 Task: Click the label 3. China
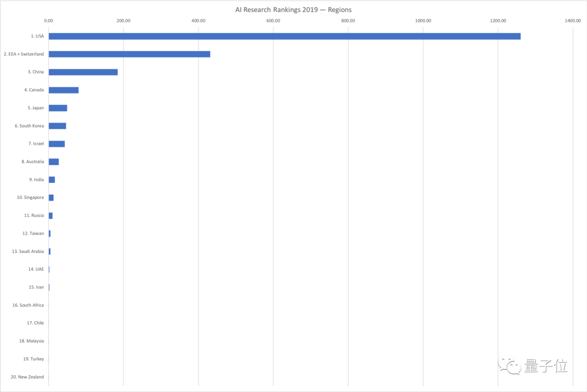click(36, 72)
